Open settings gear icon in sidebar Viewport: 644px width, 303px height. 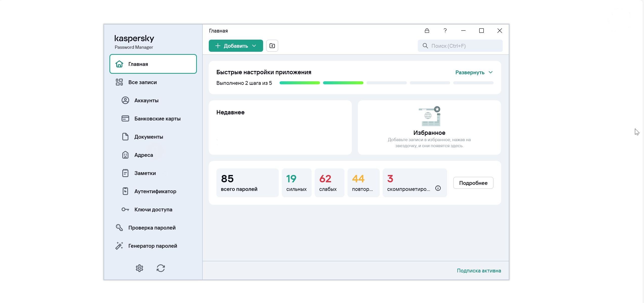coord(139,268)
